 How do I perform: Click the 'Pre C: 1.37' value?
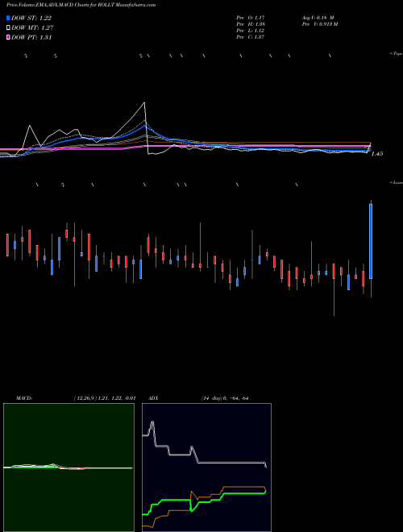[x=251, y=37]
